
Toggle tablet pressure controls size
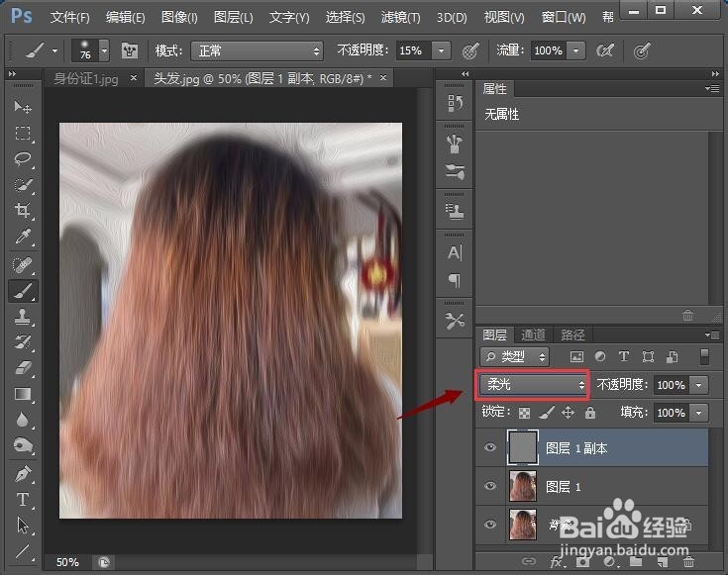(x=642, y=50)
